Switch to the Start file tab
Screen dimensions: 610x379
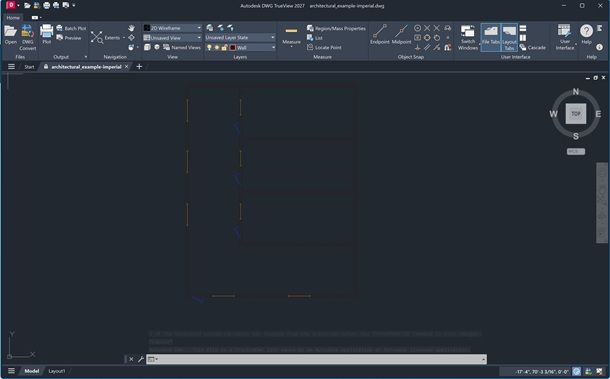[x=29, y=67]
